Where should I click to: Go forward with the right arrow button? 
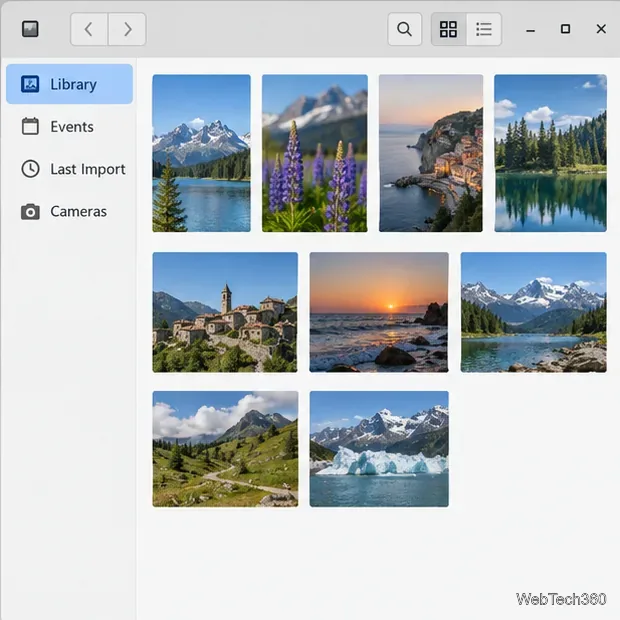[127, 29]
